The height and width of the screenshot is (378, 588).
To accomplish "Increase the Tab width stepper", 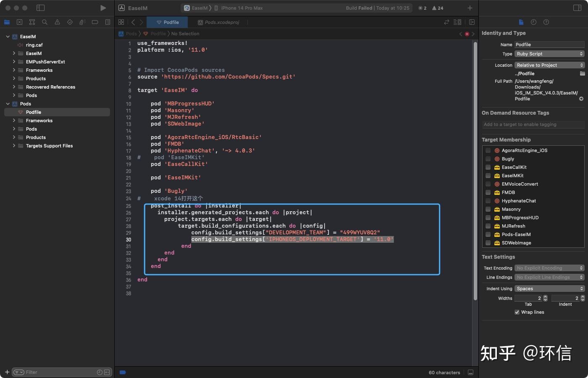I will 545,297.
